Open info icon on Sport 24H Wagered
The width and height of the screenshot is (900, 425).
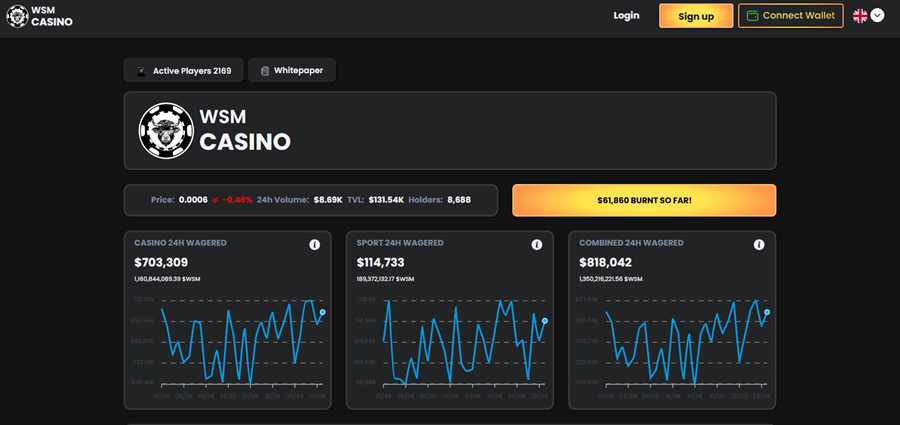coord(537,245)
